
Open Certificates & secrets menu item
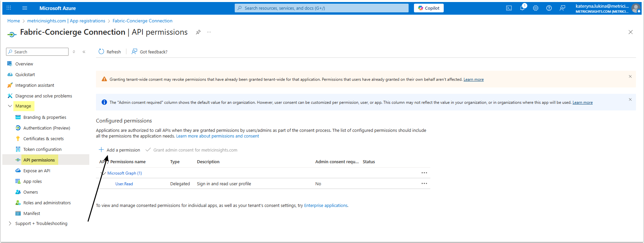click(x=43, y=139)
